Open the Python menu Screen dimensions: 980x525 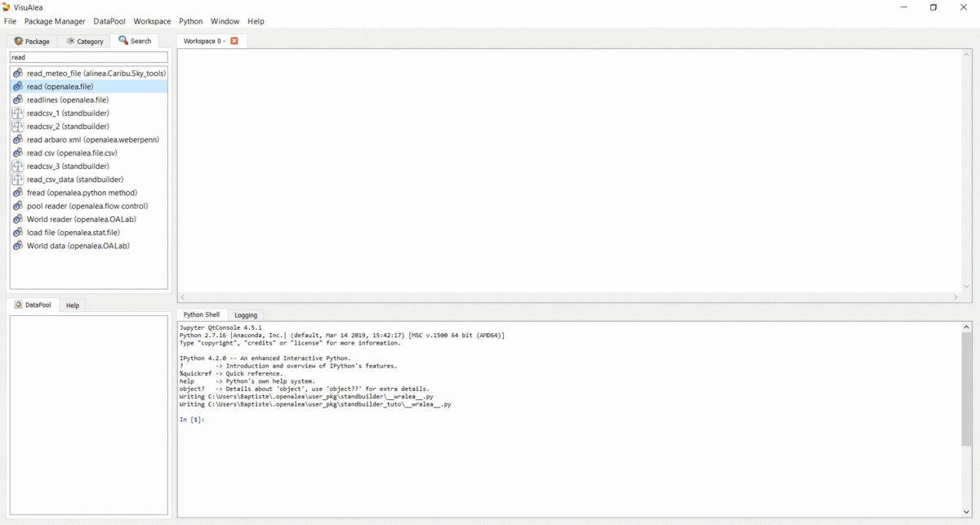[191, 21]
